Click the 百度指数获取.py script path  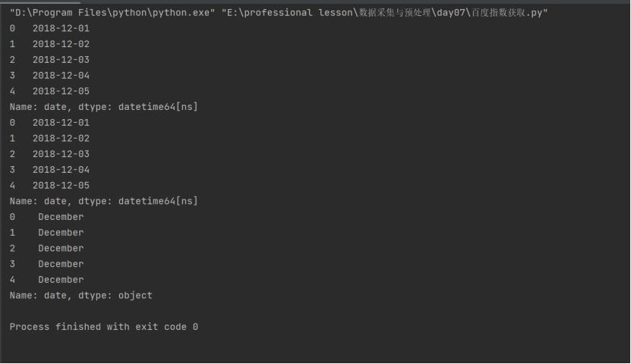point(384,13)
